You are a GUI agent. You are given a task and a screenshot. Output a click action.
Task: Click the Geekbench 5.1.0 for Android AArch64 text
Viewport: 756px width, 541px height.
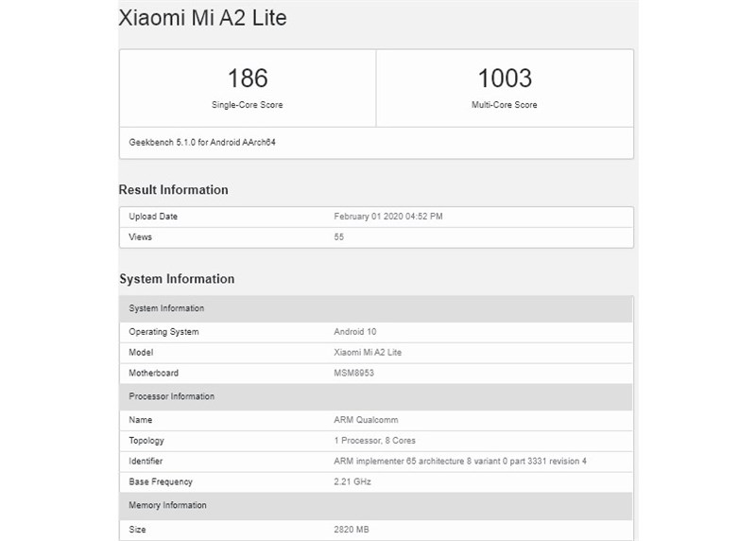pyautogui.click(x=208, y=142)
